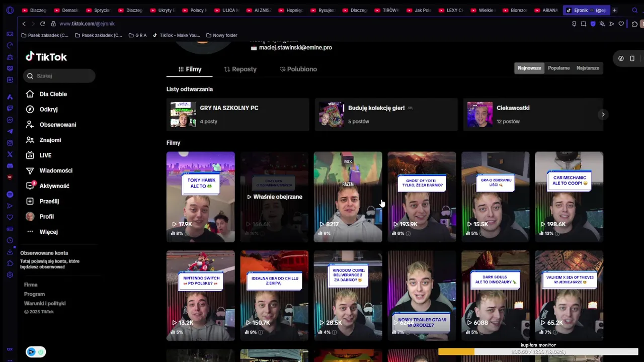Open a new browser tab
644x362 pixels.
tap(614, 10)
